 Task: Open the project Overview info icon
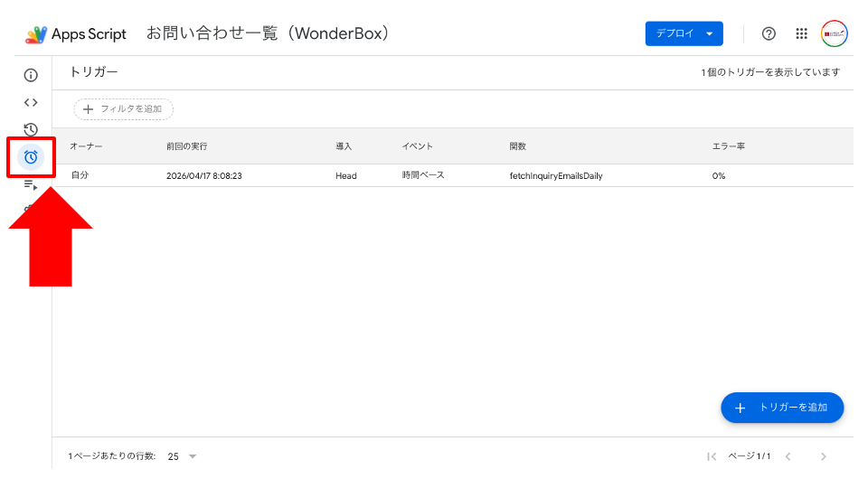point(31,75)
